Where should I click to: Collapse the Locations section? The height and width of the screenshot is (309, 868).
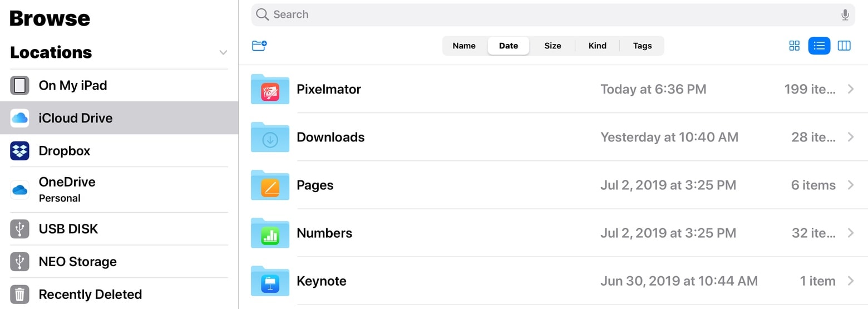223,52
